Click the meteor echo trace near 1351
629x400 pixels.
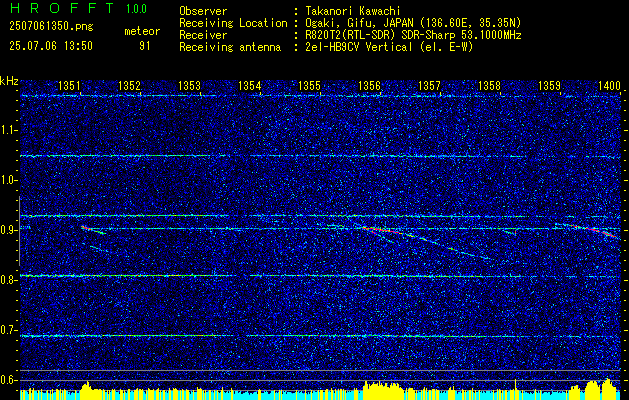[x=93, y=230]
